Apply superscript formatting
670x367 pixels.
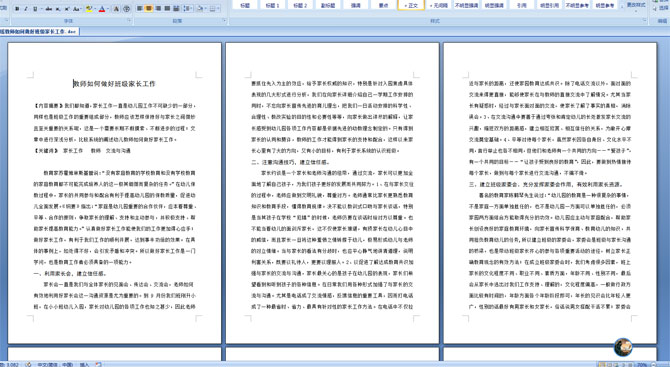67,9
